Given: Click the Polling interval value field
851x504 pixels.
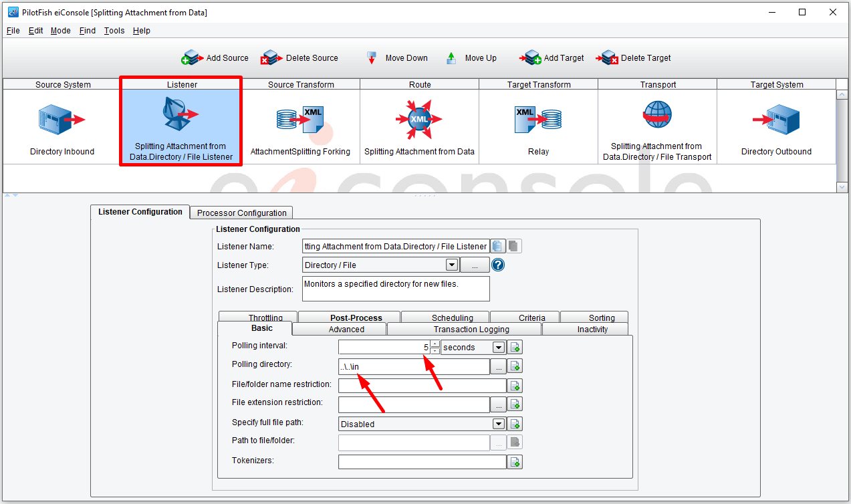Looking at the screenshot, I should point(384,348).
